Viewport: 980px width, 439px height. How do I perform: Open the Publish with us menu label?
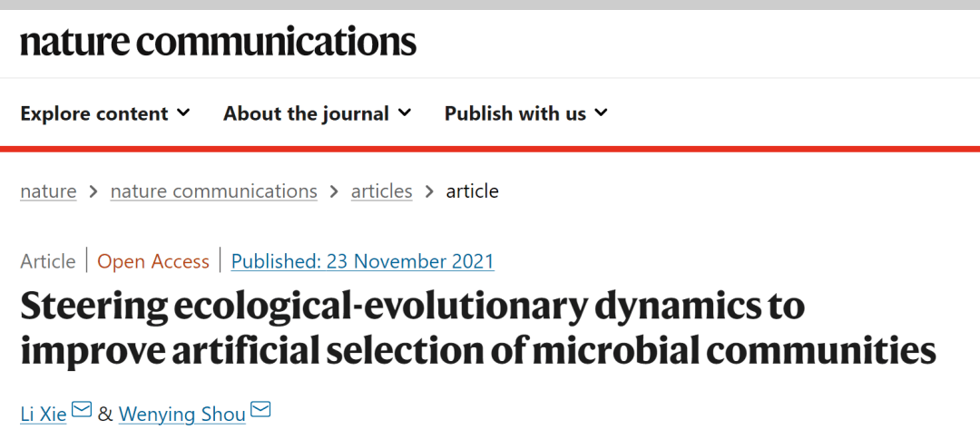[514, 113]
